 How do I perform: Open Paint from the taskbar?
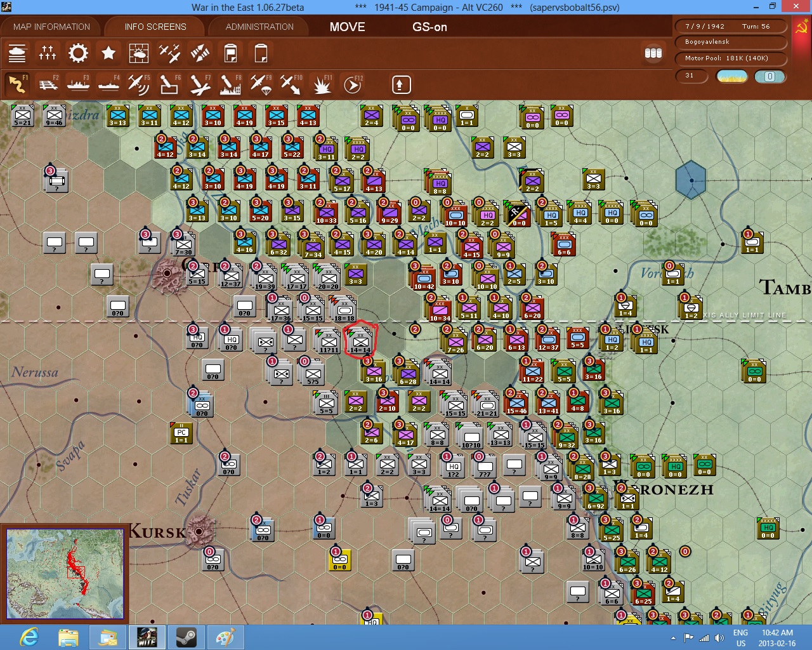226,637
